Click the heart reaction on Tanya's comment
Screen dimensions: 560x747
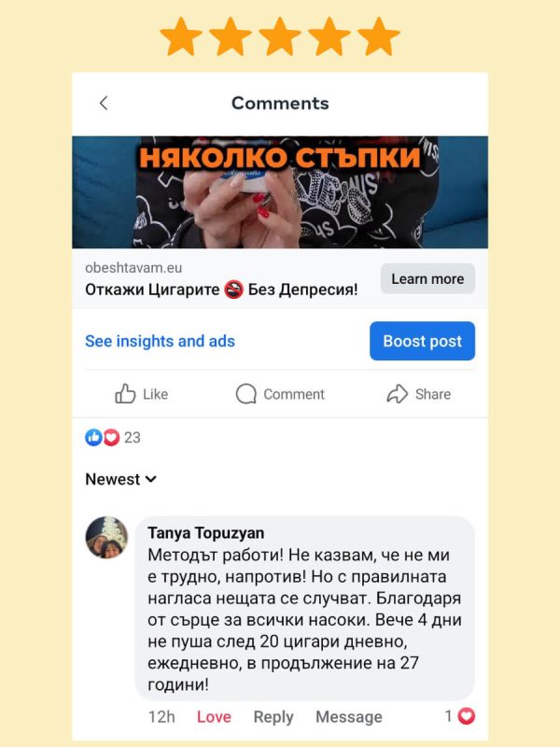466,716
